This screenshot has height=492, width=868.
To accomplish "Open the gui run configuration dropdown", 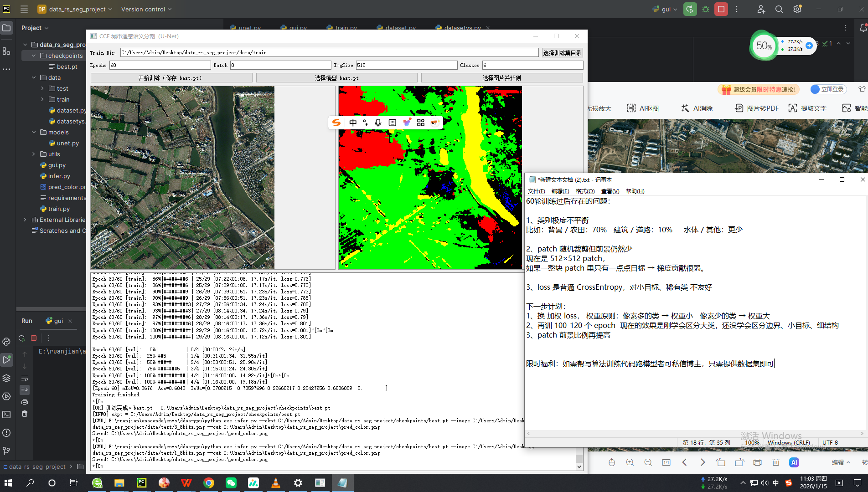I will (665, 9).
